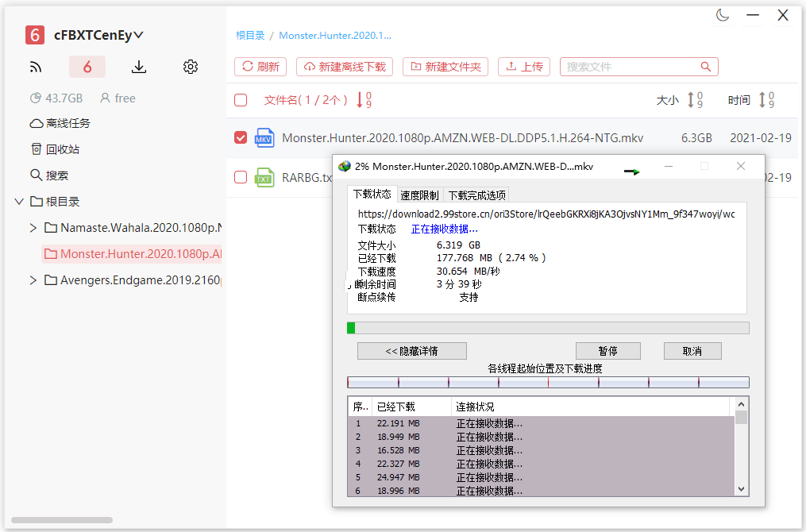The width and height of the screenshot is (806, 532).
Task: Switch to 下载完成选项 tab
Action: [476, 195]
